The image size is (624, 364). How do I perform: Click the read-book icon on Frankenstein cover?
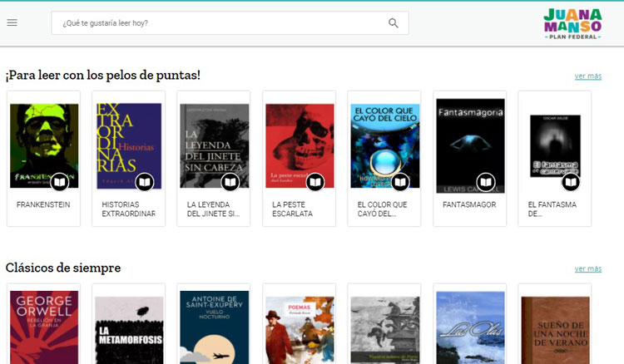click(x=59, y=182)
